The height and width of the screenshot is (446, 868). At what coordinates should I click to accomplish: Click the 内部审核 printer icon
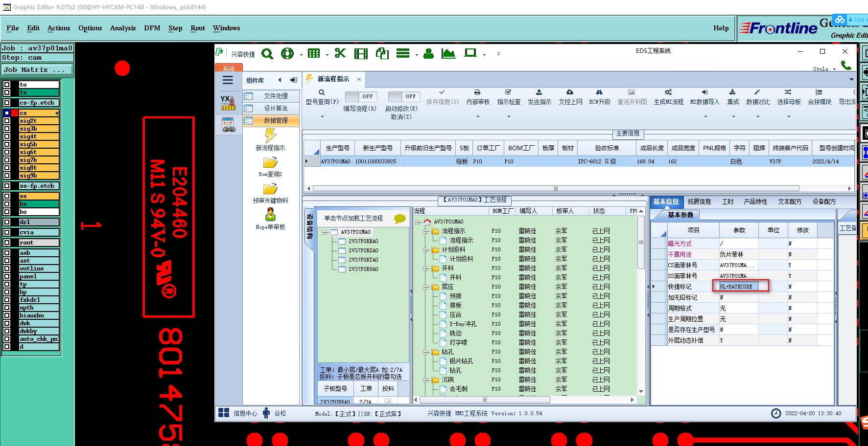click(477, 92)
